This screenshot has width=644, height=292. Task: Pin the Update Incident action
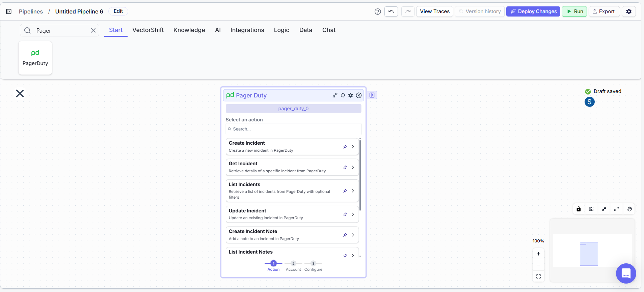[345, 214]
